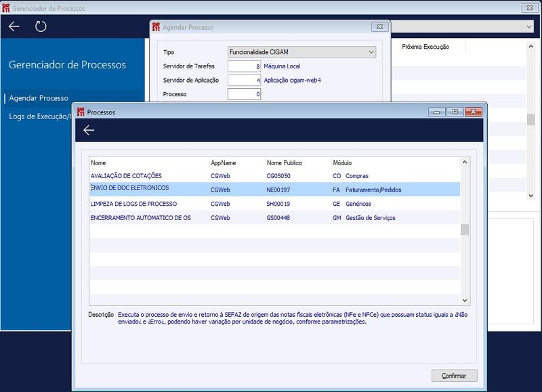
Task: Click the Processos list scrollbar thumb
Action: pyautogui.click(x=465, y=230)
